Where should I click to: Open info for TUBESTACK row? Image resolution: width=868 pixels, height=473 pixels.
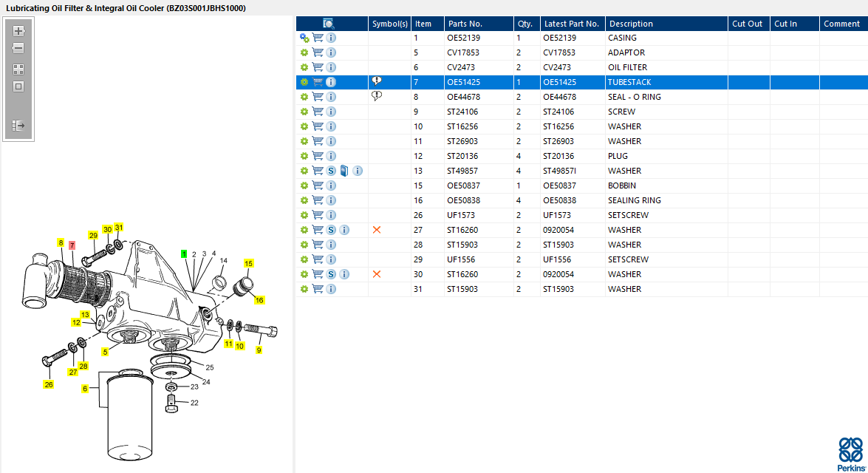331,82
